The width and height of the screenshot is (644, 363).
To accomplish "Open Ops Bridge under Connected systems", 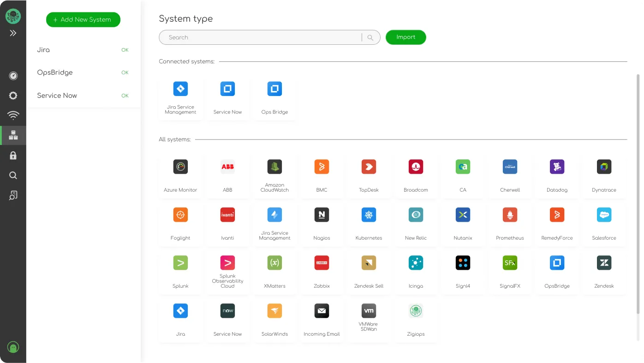I will 274,98.
